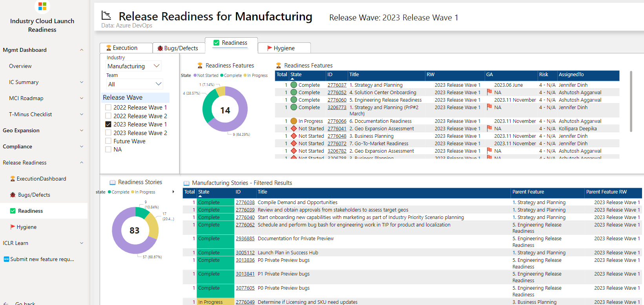Click green Complete slice of features donut

(208, 105)
